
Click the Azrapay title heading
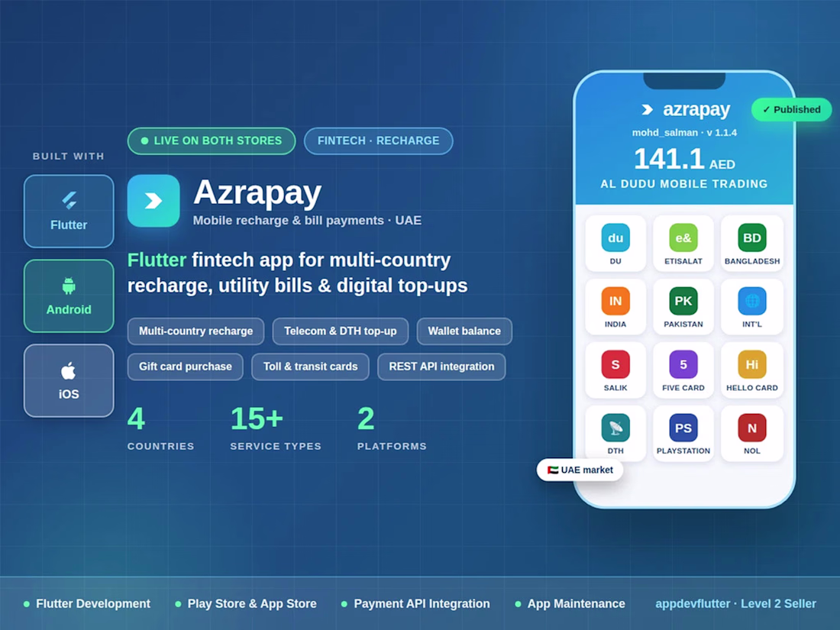click(257, 192)
